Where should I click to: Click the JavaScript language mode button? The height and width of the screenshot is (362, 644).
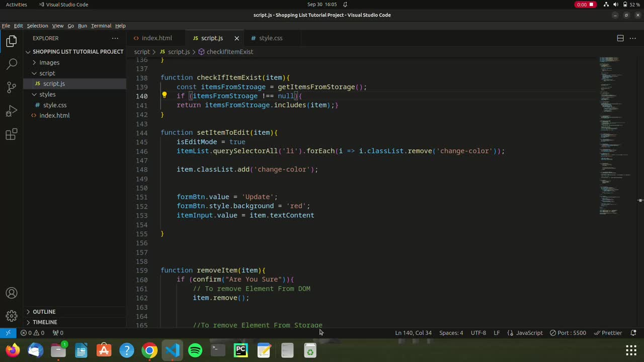click(525, 333)
